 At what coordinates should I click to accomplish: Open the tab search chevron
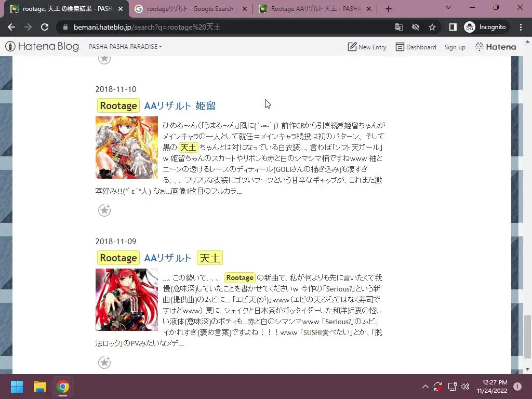click(x=448, y=7)
